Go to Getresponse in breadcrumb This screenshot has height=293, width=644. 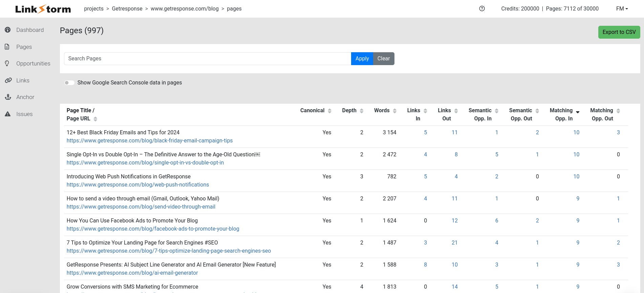click(127, 9)
